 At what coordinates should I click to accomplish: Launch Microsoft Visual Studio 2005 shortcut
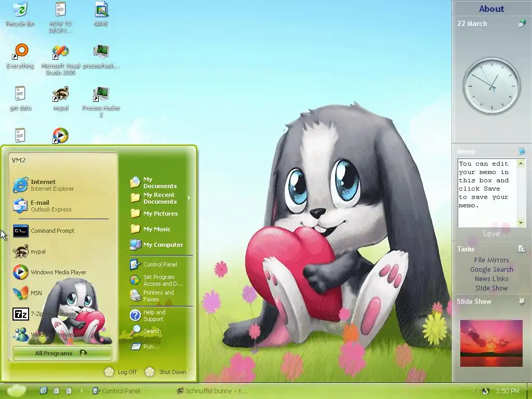[60, 60]
